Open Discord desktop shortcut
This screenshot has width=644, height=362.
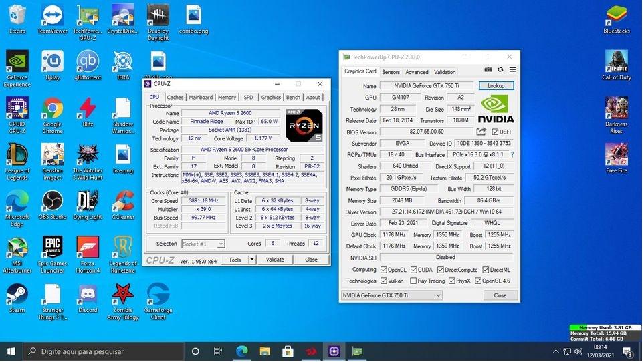[88, 298]
